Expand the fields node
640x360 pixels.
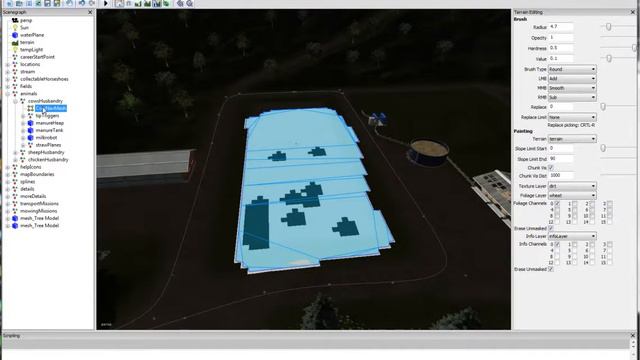pos(8,87)
